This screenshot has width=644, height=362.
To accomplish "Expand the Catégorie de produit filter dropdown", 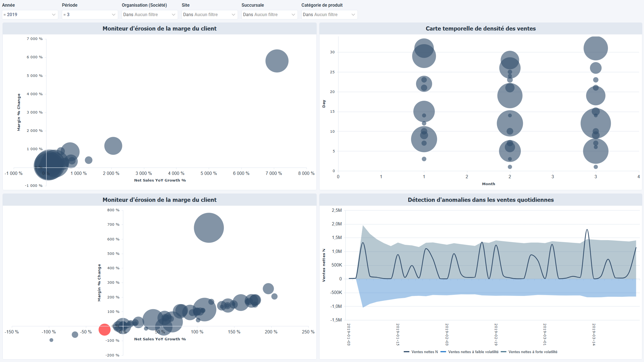I will pos(353,14).
